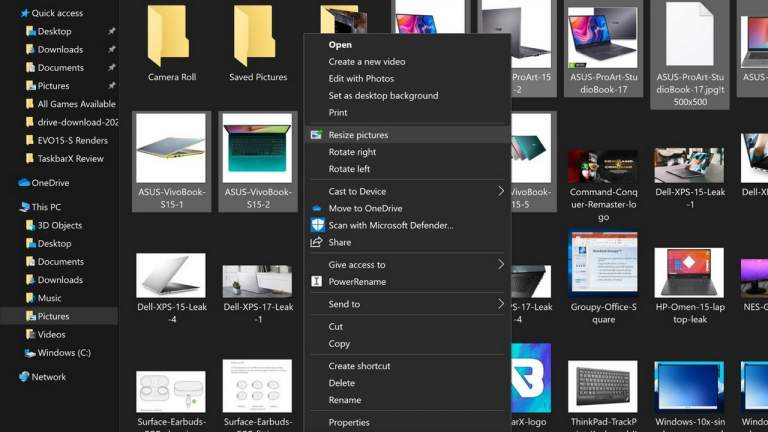The width and height of the screenshot is (768, 432).
Task: Select Groupy-Office-Square thumbnail
Action: pos(603,264)
